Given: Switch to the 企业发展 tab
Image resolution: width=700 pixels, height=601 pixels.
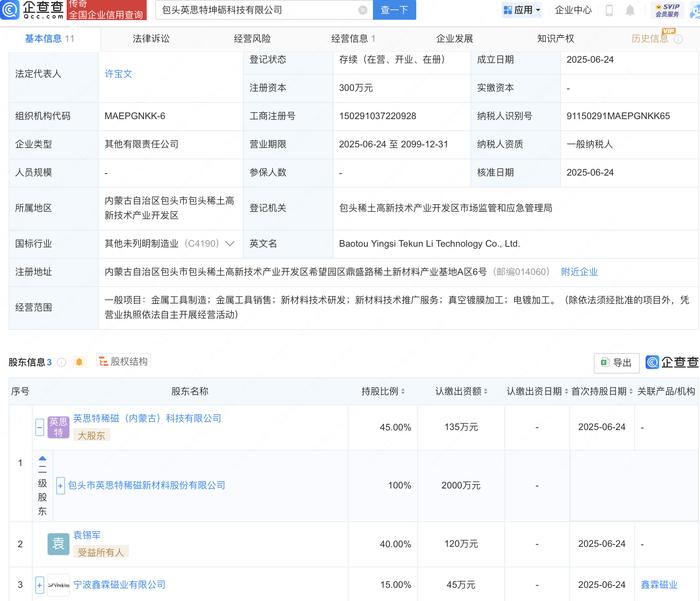Looking at the screenshot, I should [454, 39].
